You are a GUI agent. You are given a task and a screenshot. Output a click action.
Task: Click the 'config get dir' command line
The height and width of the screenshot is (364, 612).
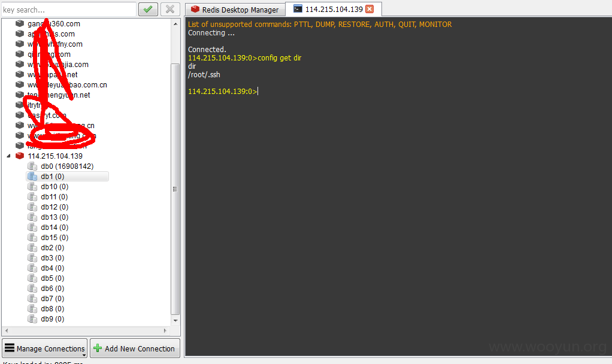245,57
